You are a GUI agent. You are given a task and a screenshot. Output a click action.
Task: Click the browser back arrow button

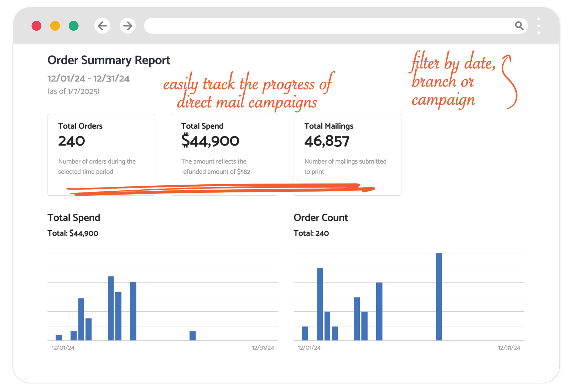(102, 26)
